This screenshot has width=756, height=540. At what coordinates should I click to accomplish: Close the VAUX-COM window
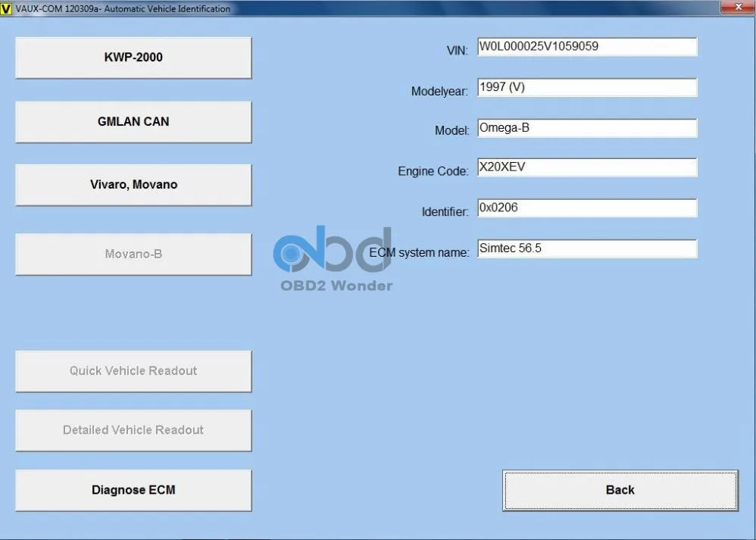pyautogui.click(x=738, y=7)
